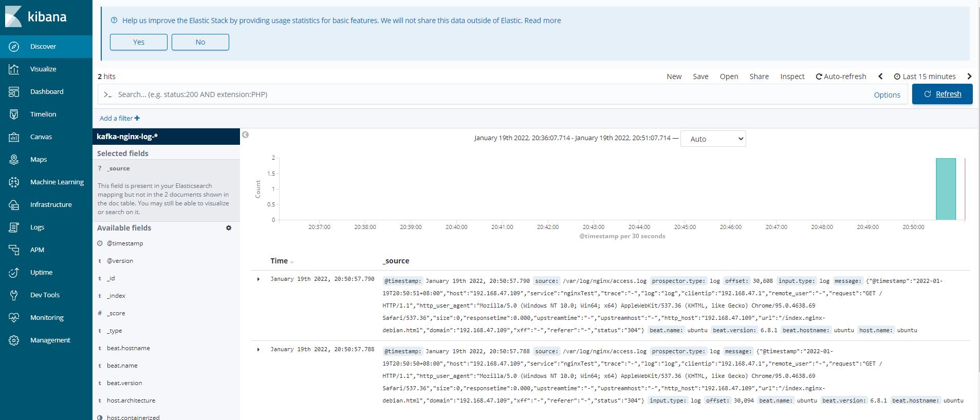Open available fields settings gear
980x420 pixels.
(229, 228)
